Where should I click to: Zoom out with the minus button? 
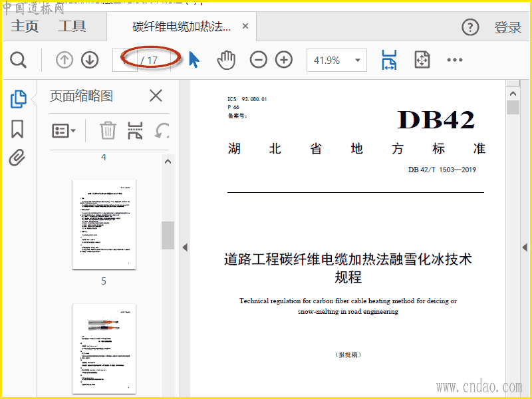pos(259,60)
